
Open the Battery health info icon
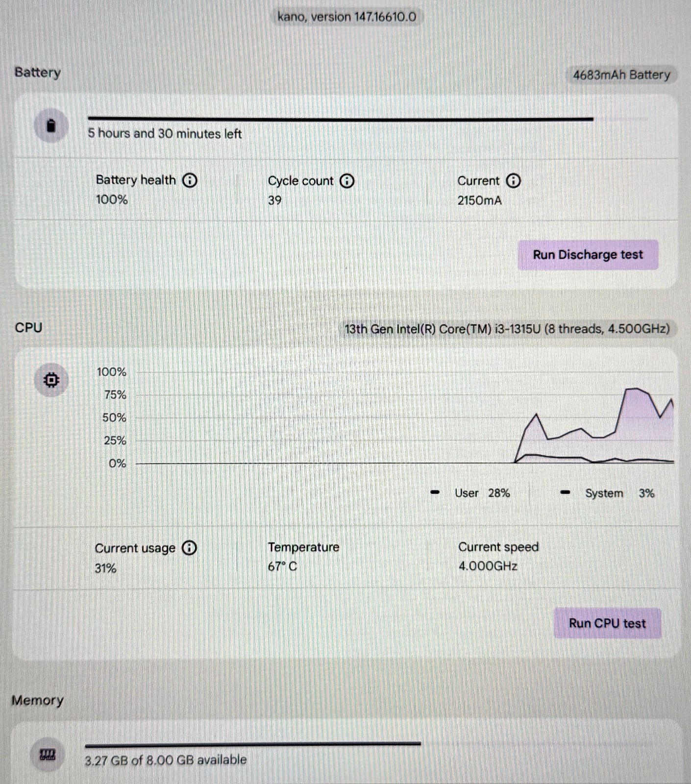[x=190, y=180]
